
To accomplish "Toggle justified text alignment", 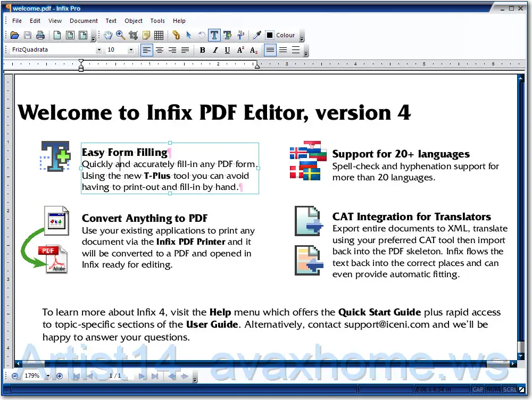I will (185, 50).
